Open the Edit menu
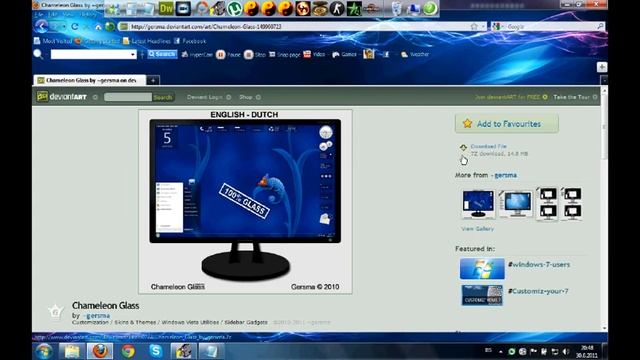Image resolution: width=640 pixels, height=360 pixels. coord(53,14)
